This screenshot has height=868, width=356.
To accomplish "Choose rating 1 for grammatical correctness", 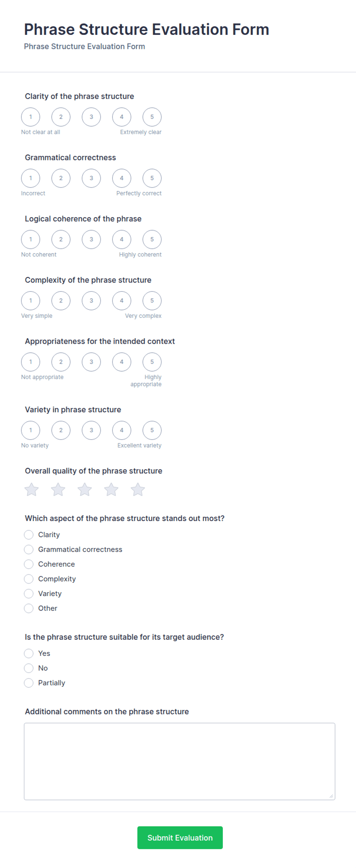I will coord(31,178).
